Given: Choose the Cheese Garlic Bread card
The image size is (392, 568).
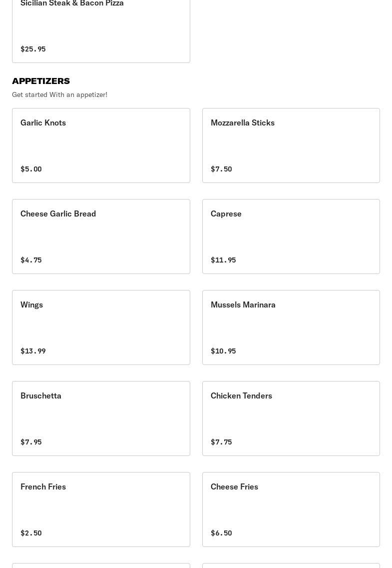Looking at the screenshot, I should click(x=101, y=236).
